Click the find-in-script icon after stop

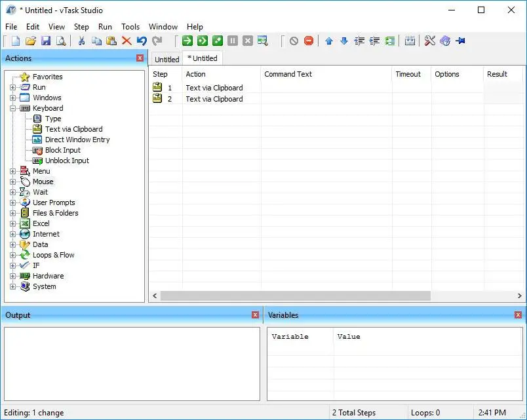click(263, 41)
